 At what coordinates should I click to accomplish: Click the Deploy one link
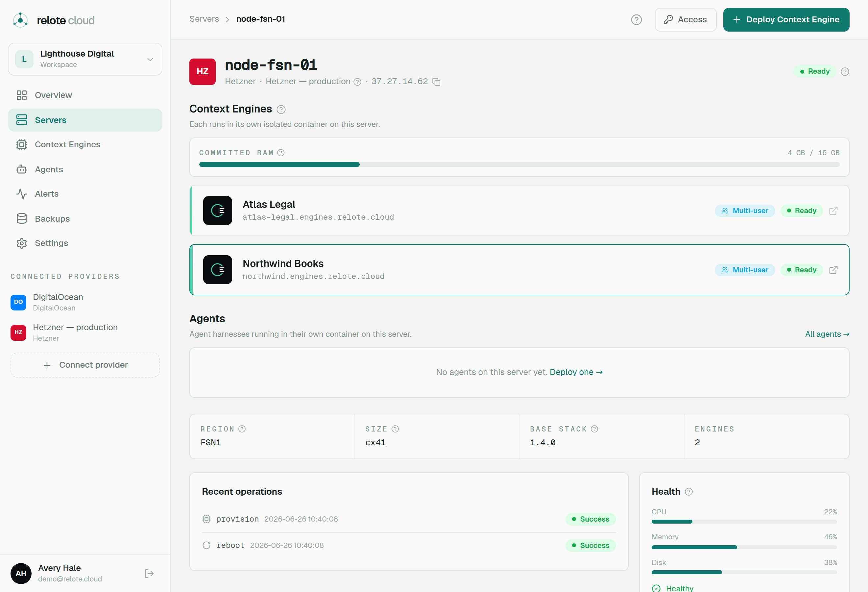coord(576,372)
